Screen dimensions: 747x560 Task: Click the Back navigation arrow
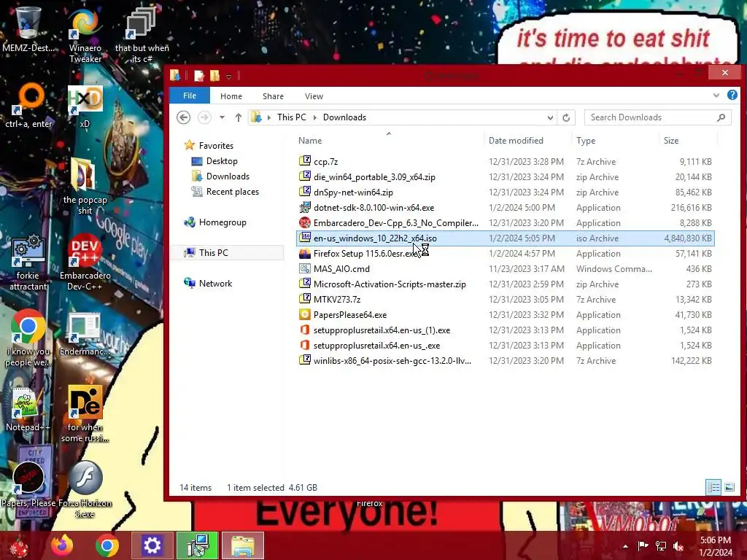point(183,117)
